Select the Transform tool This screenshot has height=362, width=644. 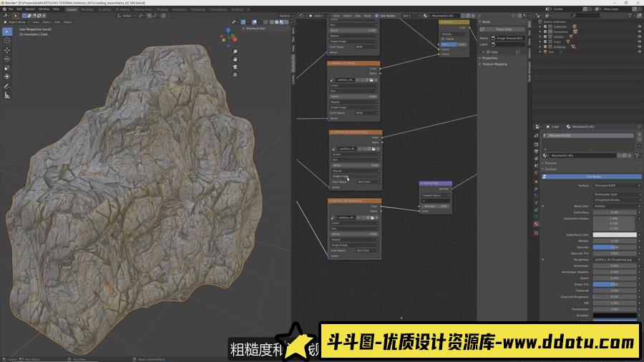(7, 77)
